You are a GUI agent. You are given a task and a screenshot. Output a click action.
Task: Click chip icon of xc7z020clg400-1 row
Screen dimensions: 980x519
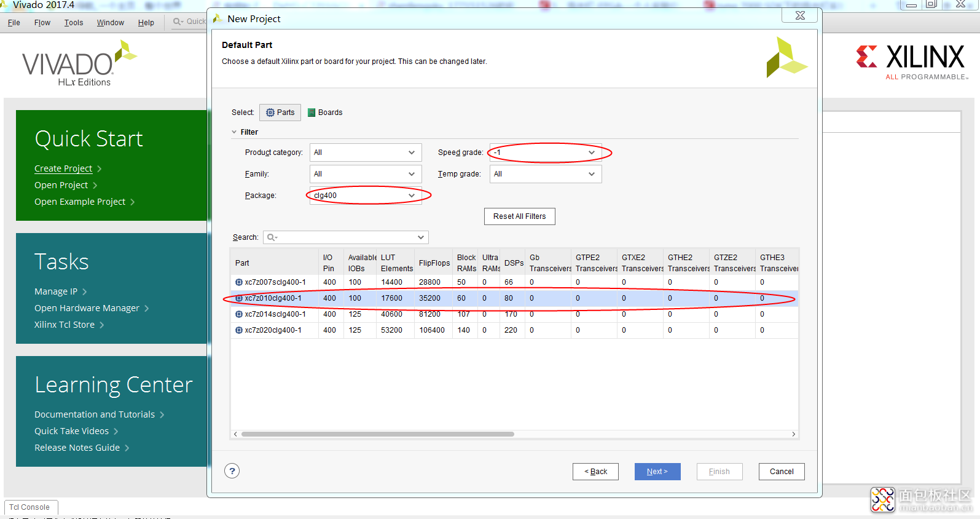click(x=239, y=330)
